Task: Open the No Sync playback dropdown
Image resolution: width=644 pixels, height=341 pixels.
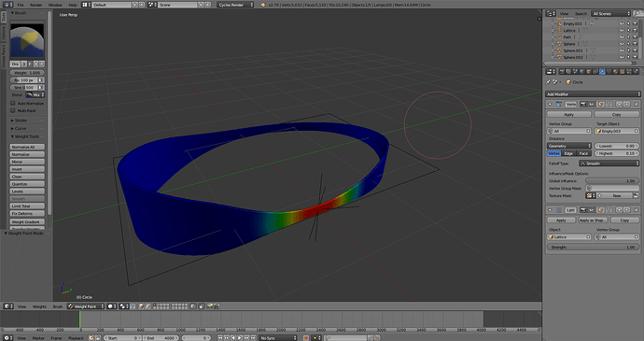Action: [x=278, y=338]
